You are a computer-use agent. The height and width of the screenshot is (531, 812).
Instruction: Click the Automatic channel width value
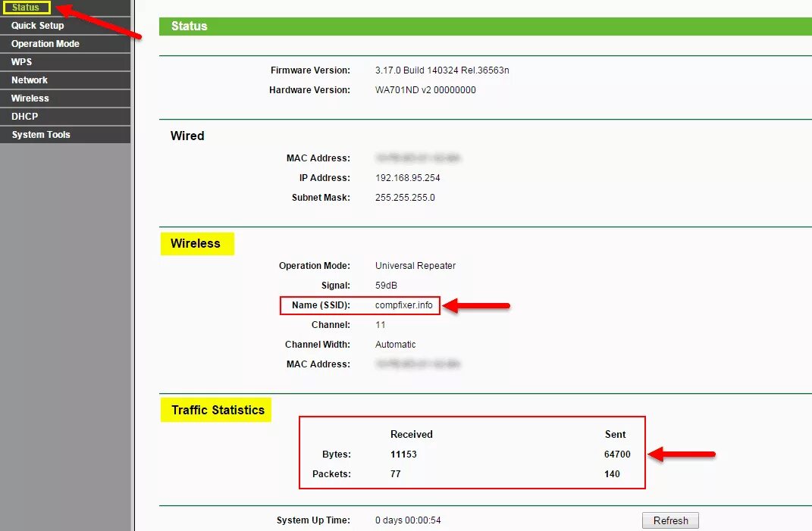[x=395, y=344]
